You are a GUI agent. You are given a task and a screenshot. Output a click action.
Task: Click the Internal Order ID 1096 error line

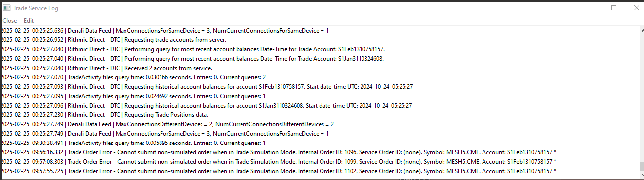coord(279,152)
